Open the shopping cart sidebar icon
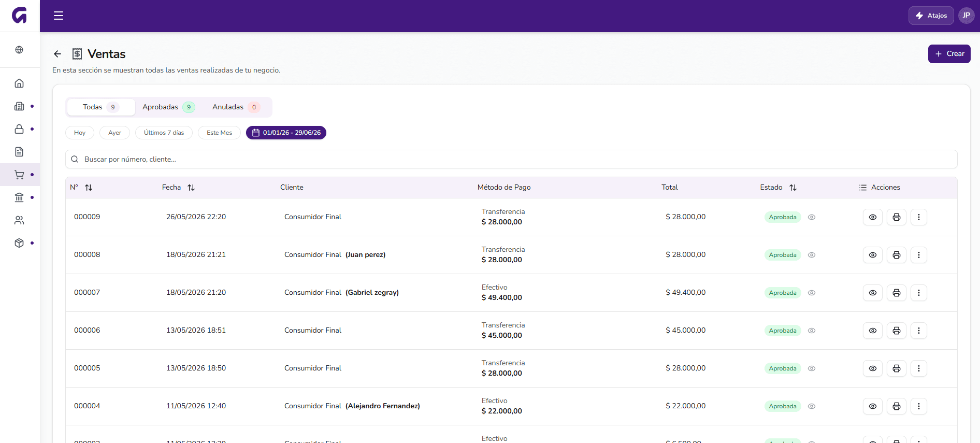Screen dimensions: 980x443 pos(19,175)
